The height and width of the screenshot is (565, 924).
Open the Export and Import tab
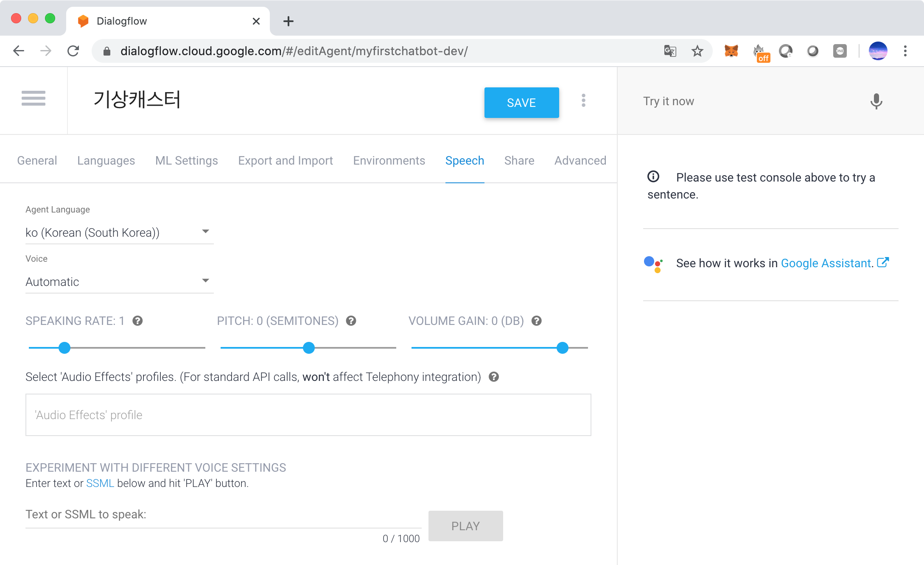point(285,160)
